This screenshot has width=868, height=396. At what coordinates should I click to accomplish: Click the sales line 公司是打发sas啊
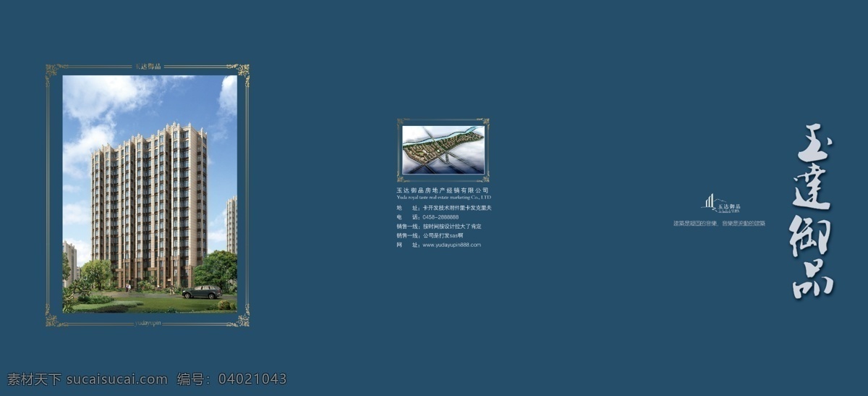(x=443, y=235)
